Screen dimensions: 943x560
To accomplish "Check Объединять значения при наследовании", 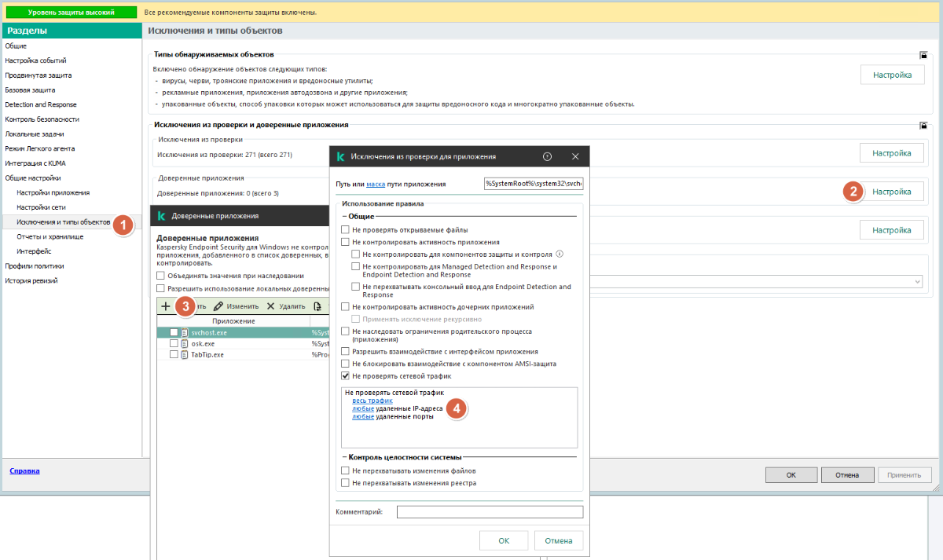I will 160,276.
